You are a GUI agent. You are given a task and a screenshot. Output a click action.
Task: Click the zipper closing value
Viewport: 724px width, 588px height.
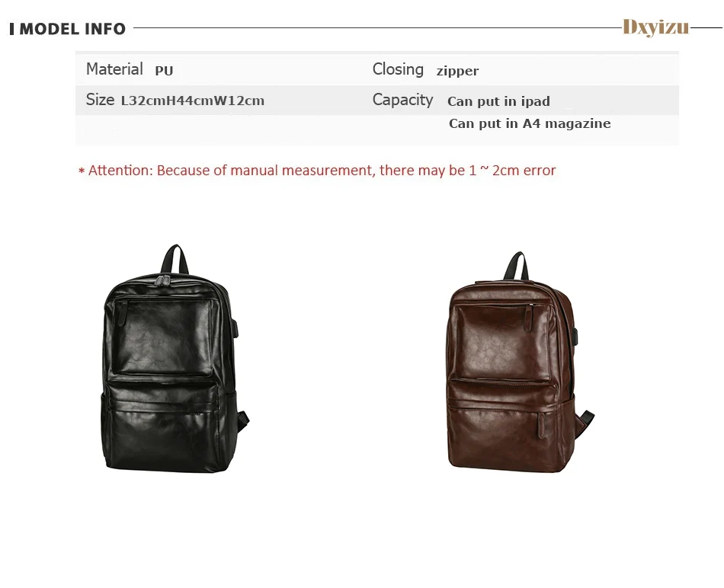(x=457, y=71)
